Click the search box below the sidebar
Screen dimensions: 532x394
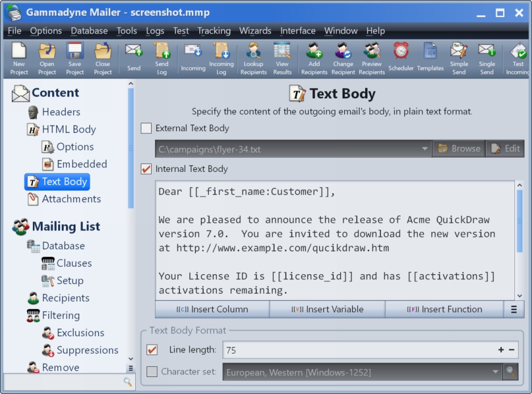[68, 382]
